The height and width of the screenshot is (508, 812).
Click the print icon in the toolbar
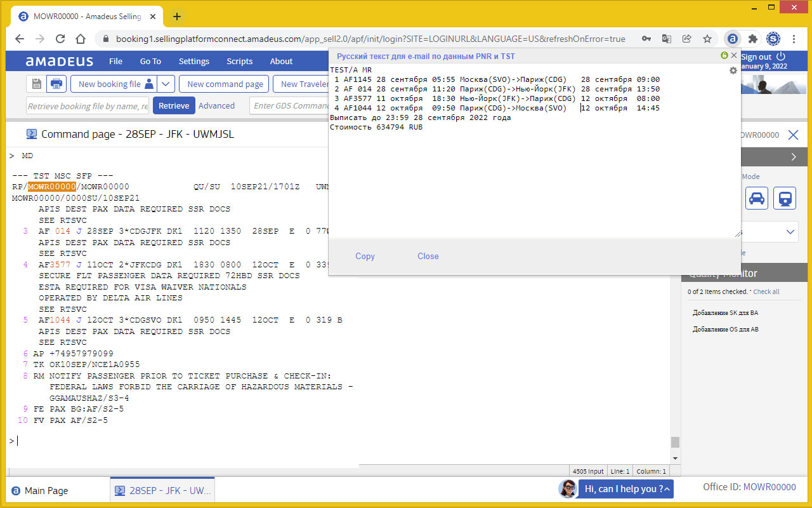click(56, 84)
